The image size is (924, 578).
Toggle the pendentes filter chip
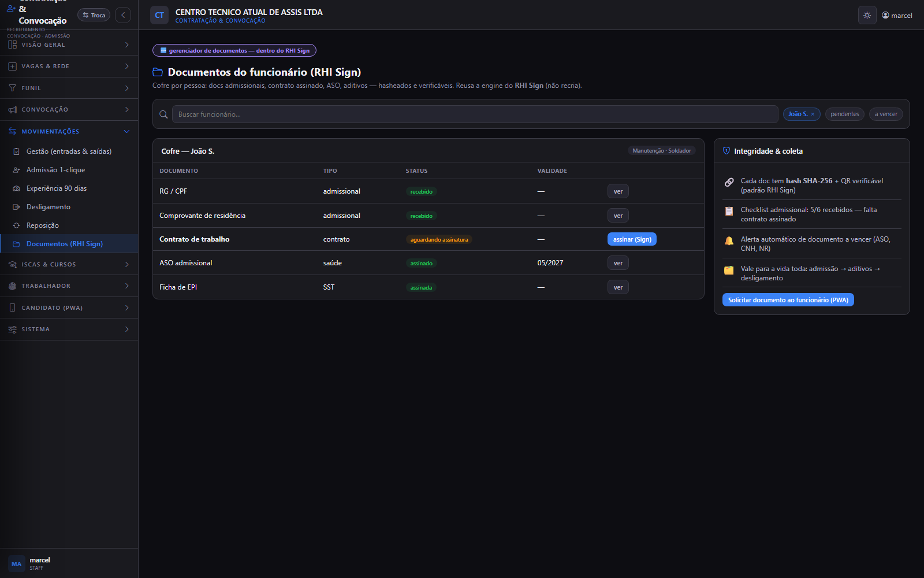click(844, 114)
